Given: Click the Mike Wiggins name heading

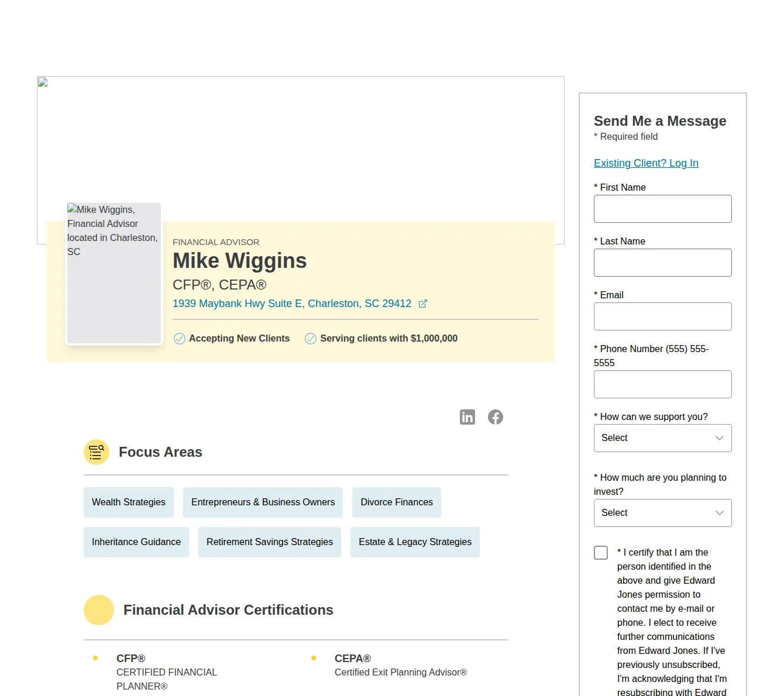Looking at the screenshot, I should tap(240, 261).
